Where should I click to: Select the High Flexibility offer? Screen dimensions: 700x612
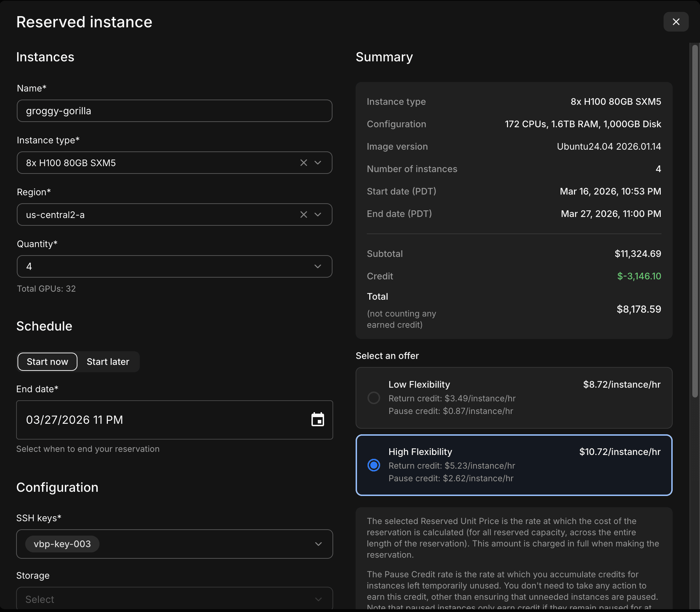coord(373,465)
